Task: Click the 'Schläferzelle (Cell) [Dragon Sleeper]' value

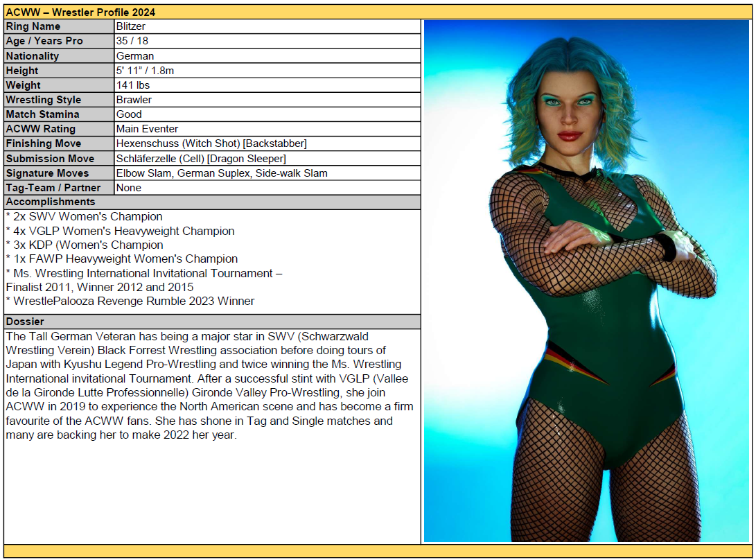Action: point(201,159)
